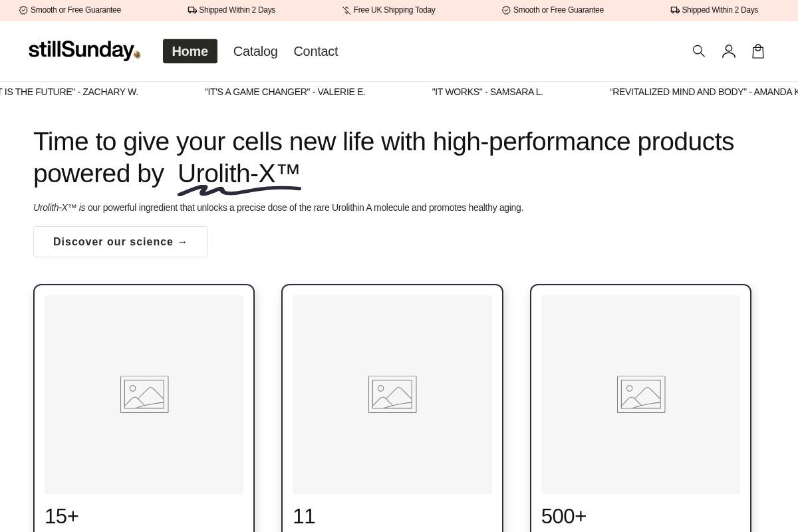Click the Free UK Shipping Today icon
The image size is (798, 532).
tap(346, 10)
